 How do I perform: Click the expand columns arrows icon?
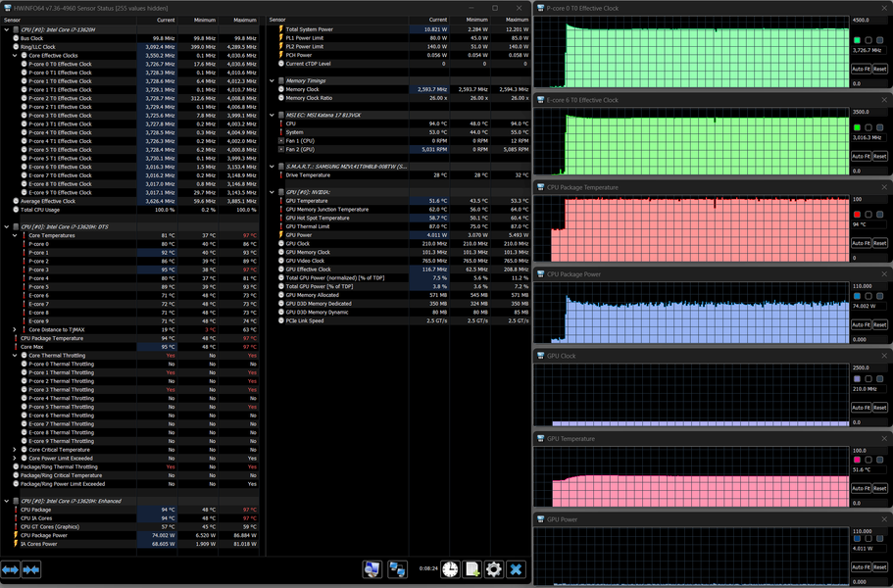(x=10, y=569)
